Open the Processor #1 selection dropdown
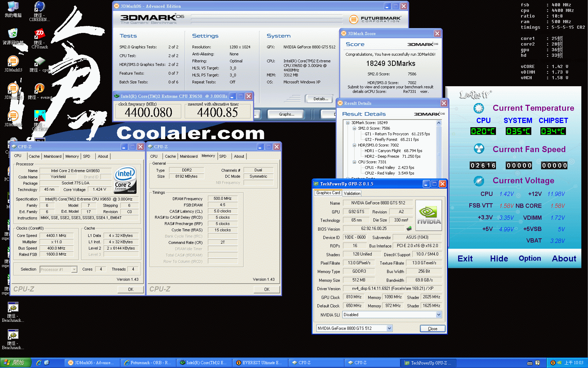The height and width of the screenshot is (368, 588). (x=74, y=270)
